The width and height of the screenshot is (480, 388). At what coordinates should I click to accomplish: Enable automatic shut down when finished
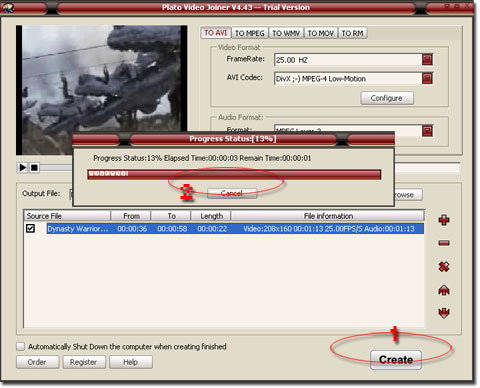click(x=21, y=346)
